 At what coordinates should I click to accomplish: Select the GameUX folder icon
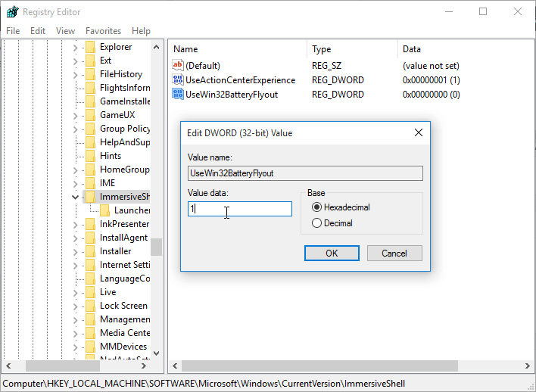pyautogui.click(x=91, y=115)
